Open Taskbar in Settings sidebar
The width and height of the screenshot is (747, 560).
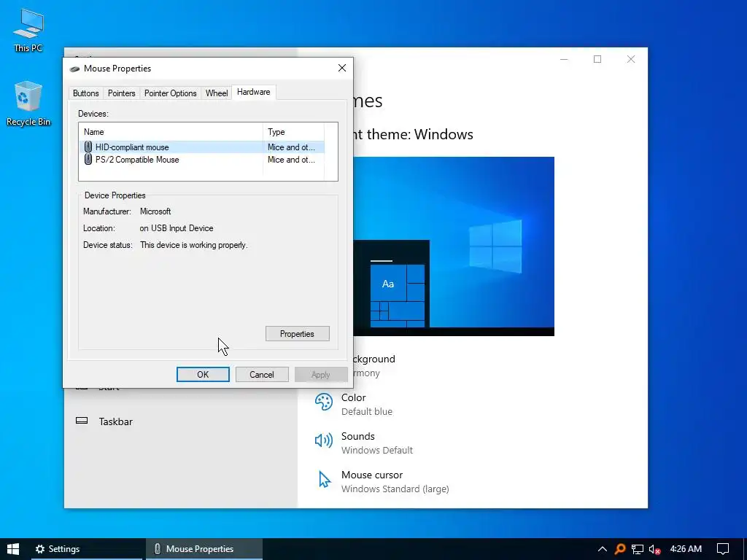116,421
